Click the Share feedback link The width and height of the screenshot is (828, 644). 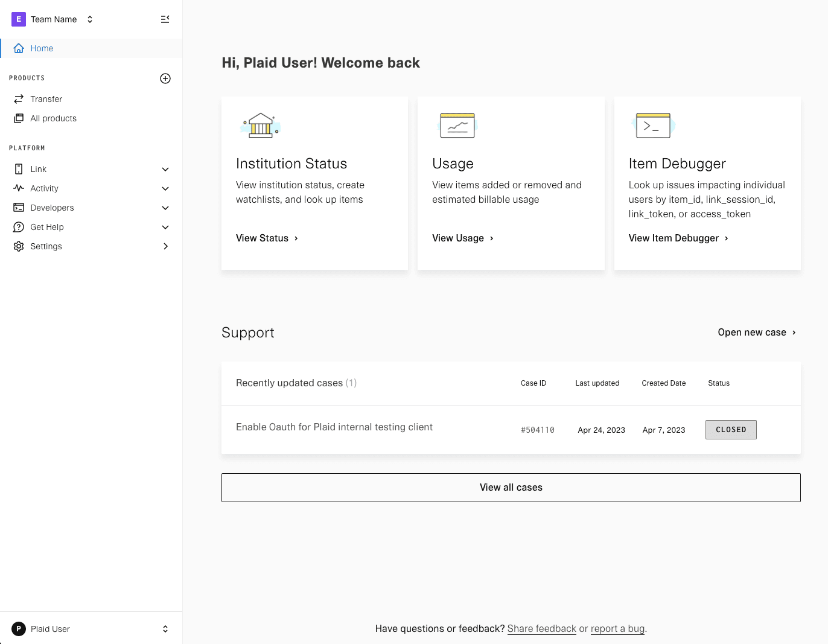pyautogui.click(x=541, y=629)
